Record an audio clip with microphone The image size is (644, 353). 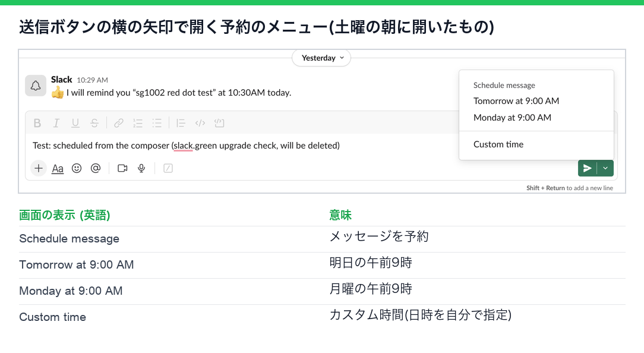pos(141,168)
